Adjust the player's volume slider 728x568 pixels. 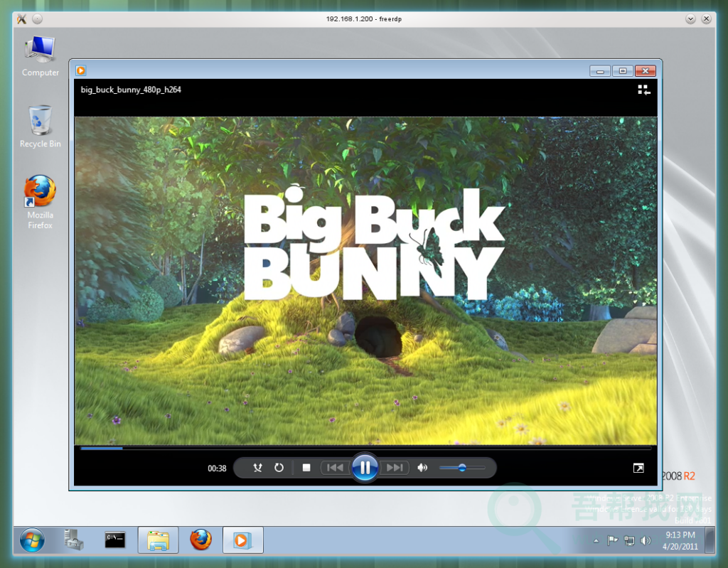[x=462, y=468]
